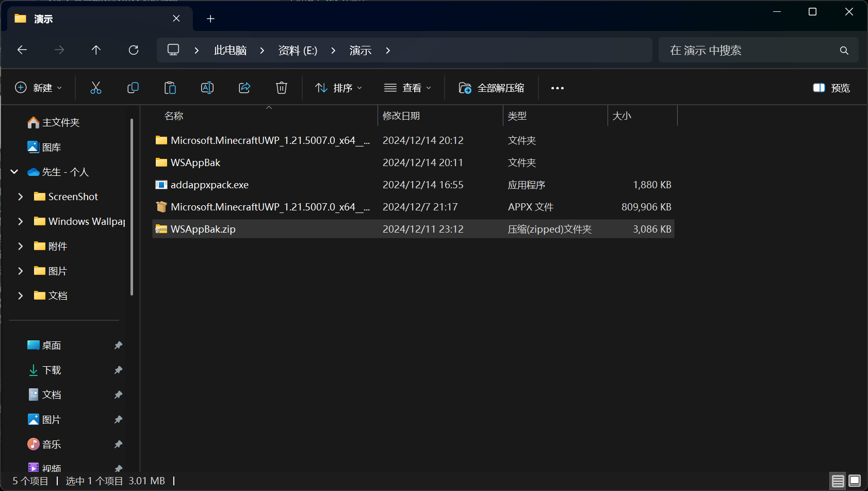Click the Delete trash can icon
Viewport: 868px width, 491px height.
coord(282,88)
